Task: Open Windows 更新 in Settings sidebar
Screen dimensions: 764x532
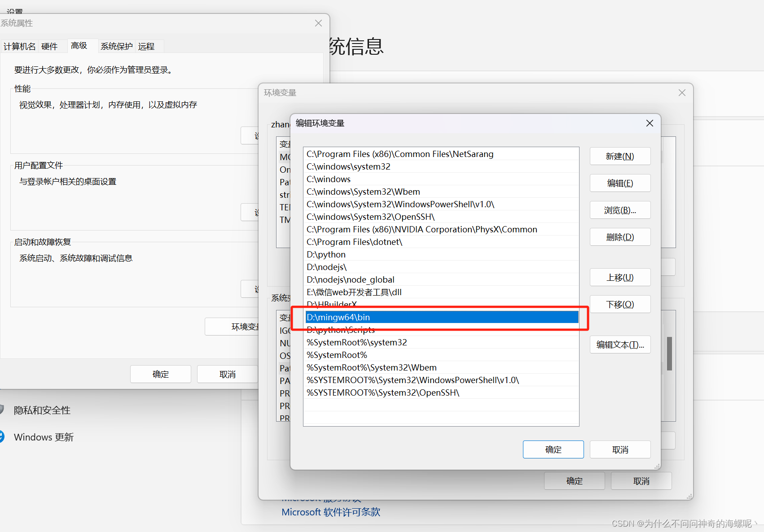Action: click(x=44, y=437)
